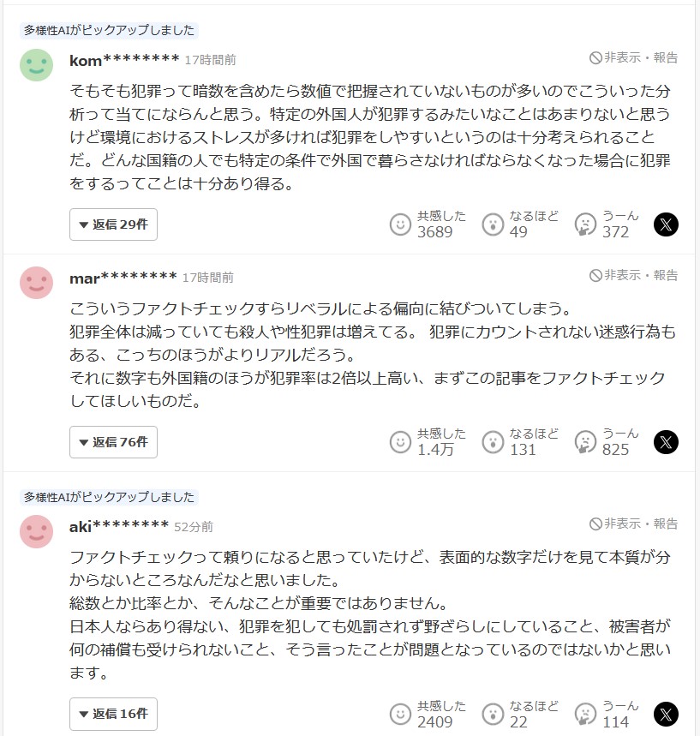Share kom's comment on X

(666, 224)
